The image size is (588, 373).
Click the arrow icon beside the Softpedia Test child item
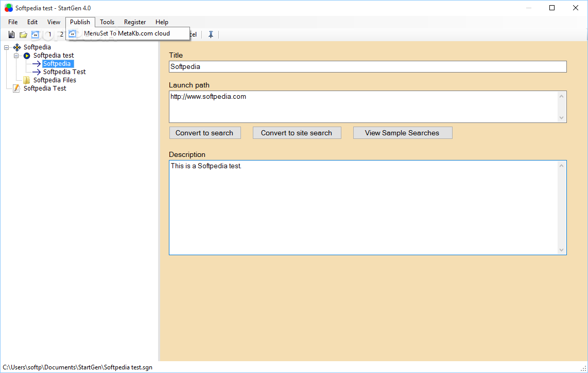(37, 72)
